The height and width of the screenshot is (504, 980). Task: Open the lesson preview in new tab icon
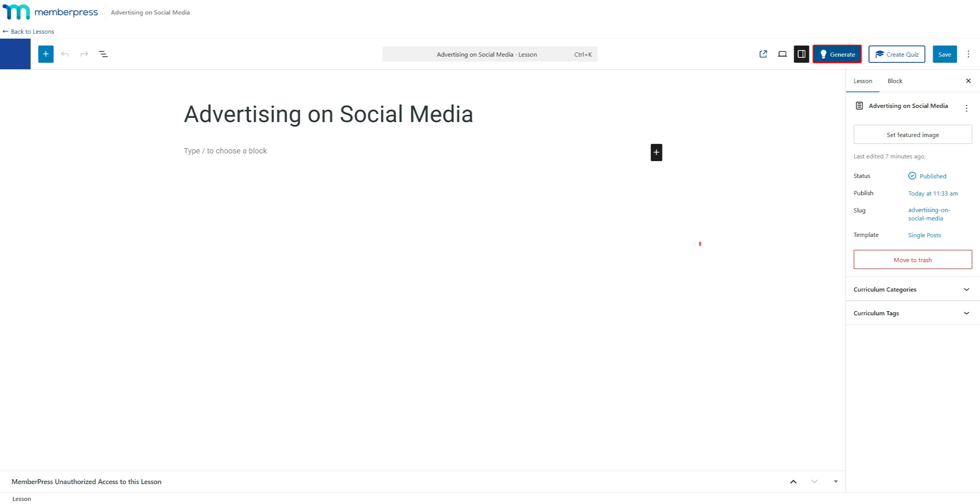click(x=763, y=54)
